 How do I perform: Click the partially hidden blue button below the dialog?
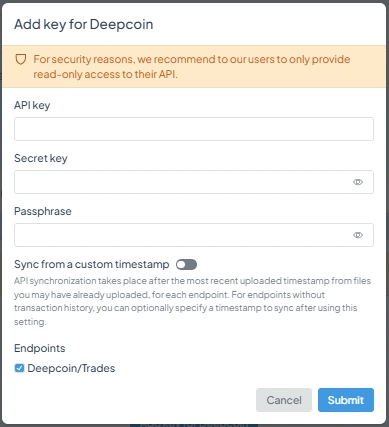click(194, 425)
